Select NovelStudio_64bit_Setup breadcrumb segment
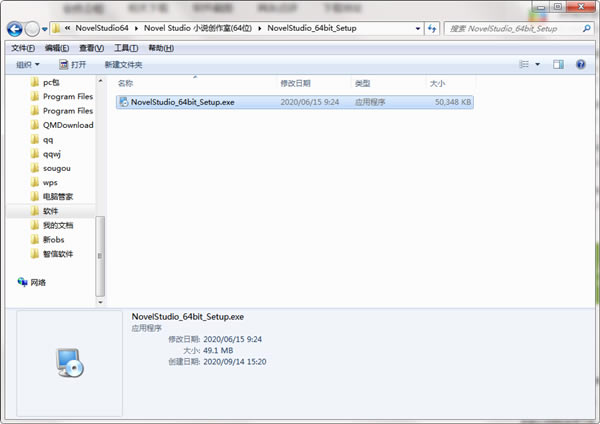The width and height of the screenshot is (600, 424). 312,28
